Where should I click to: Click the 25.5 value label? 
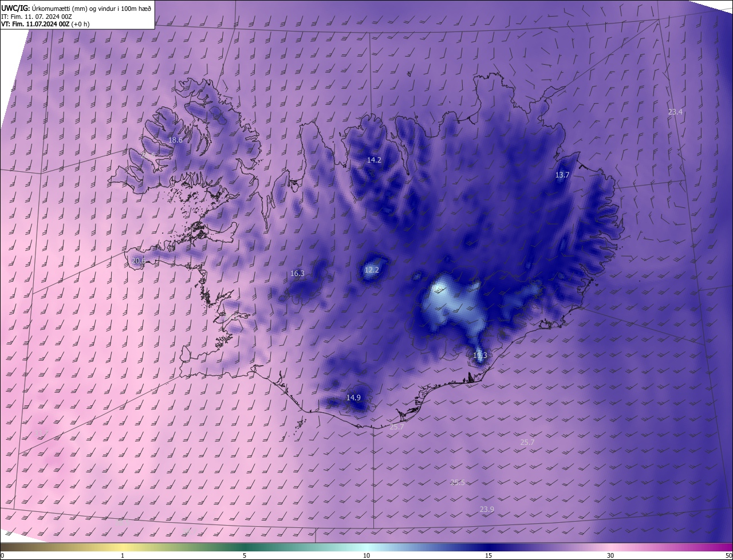click(458, 482)
